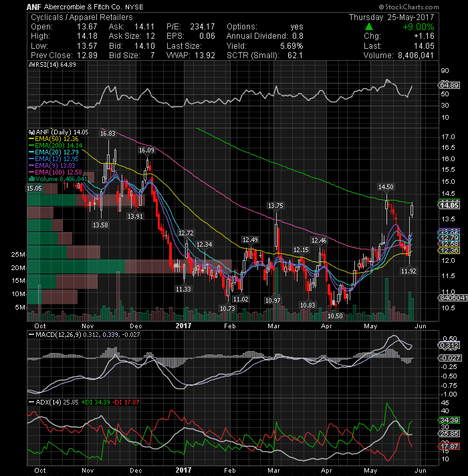Click the 14.50 May high label

pos(386,187)
